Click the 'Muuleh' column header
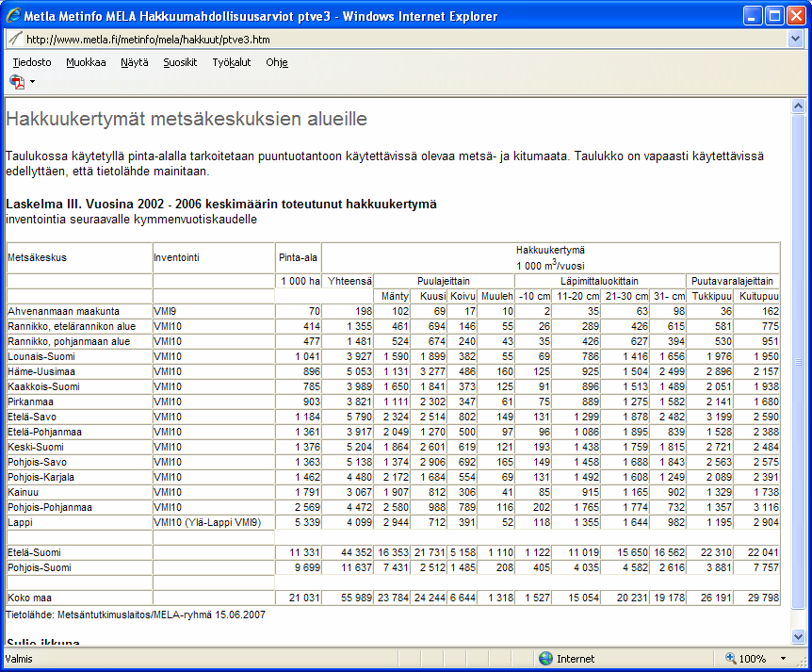This screenshot has height=672, width=812. tap(497, 296)
